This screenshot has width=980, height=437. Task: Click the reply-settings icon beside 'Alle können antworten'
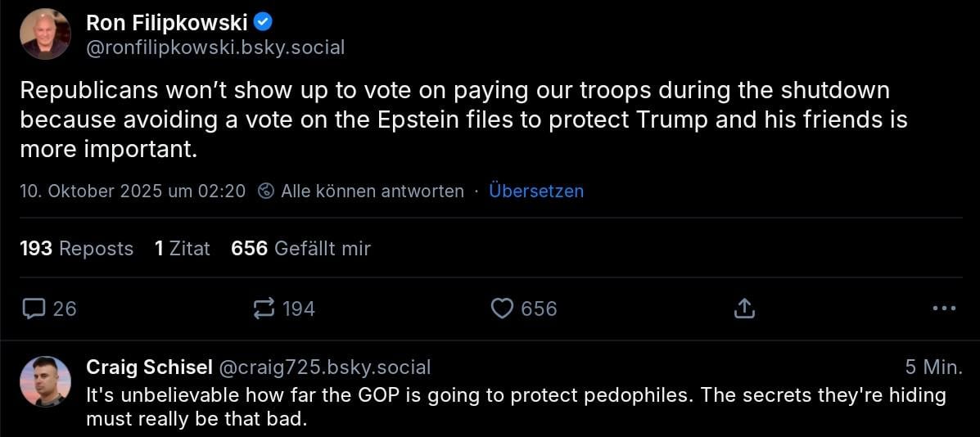click(265, 191)
